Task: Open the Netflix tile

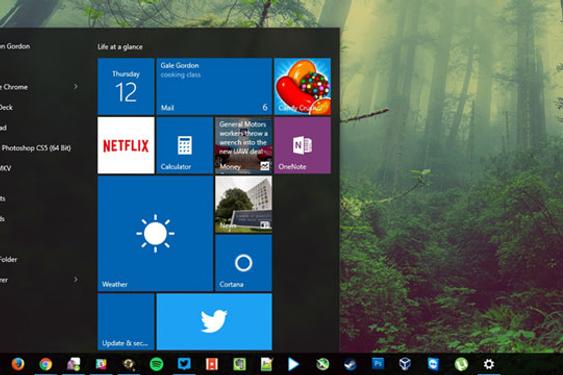Action: click(126, 145)
